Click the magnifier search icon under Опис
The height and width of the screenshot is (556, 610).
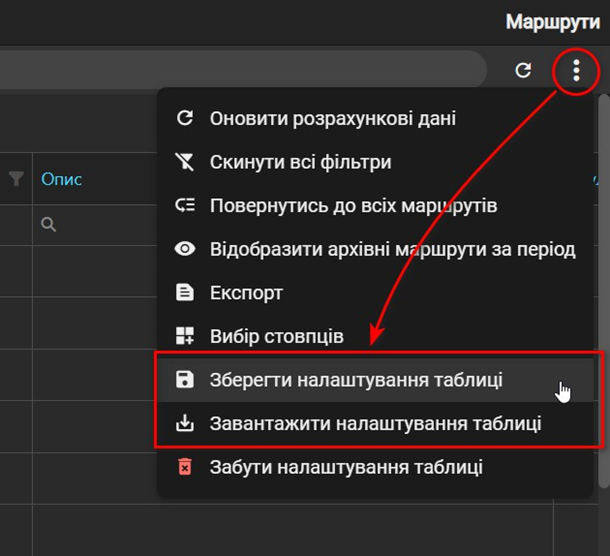click(49, 225)
